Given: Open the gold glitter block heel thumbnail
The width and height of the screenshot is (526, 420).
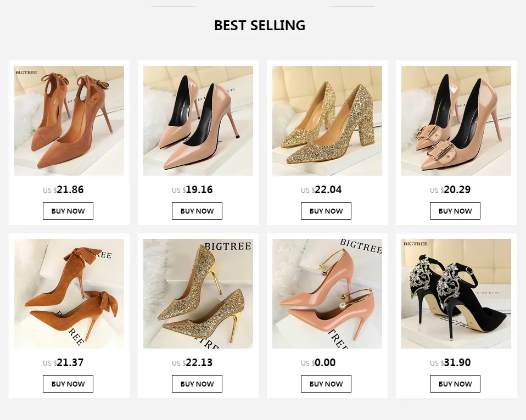Looking at the screenshot, I should point(327,121).
